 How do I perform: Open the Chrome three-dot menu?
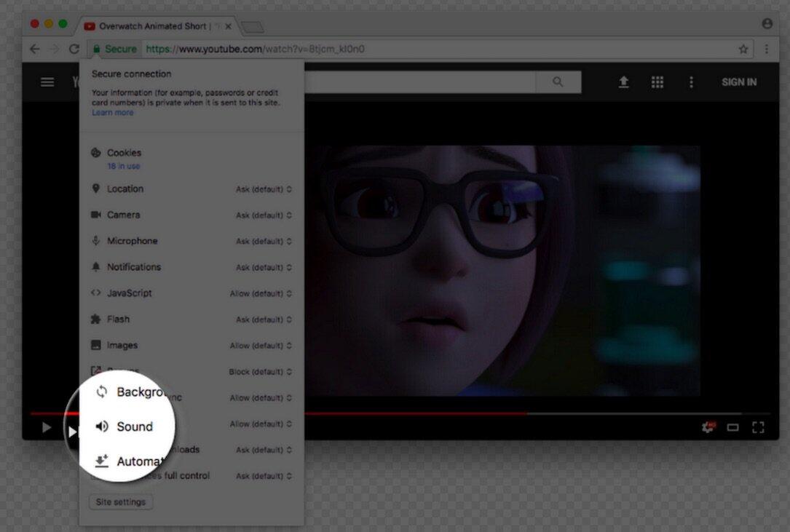767,49
